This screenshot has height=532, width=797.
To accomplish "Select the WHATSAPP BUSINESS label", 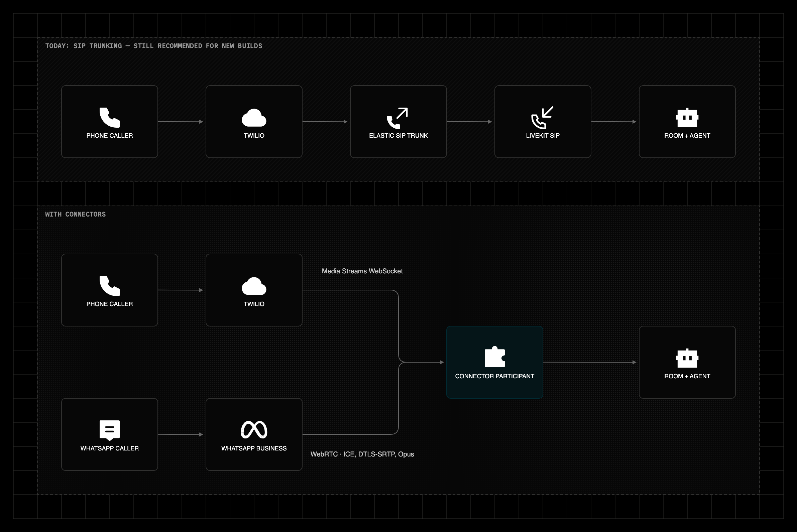I will [254, 448].
